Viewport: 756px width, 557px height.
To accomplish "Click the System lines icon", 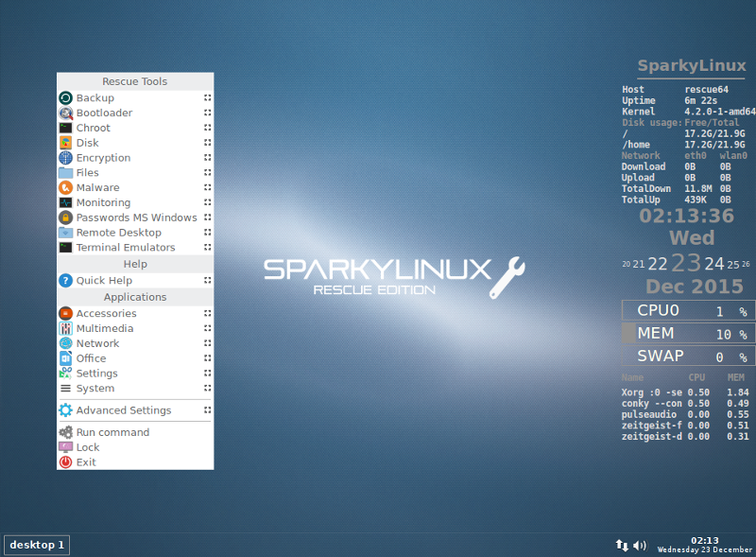I will (65, 388).
